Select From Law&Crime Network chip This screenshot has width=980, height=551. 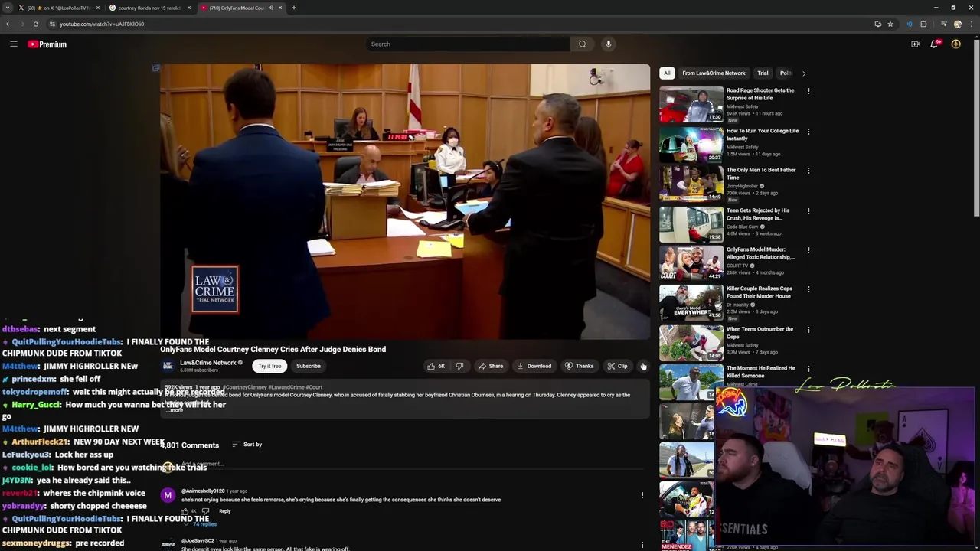(x=714, y=73)
